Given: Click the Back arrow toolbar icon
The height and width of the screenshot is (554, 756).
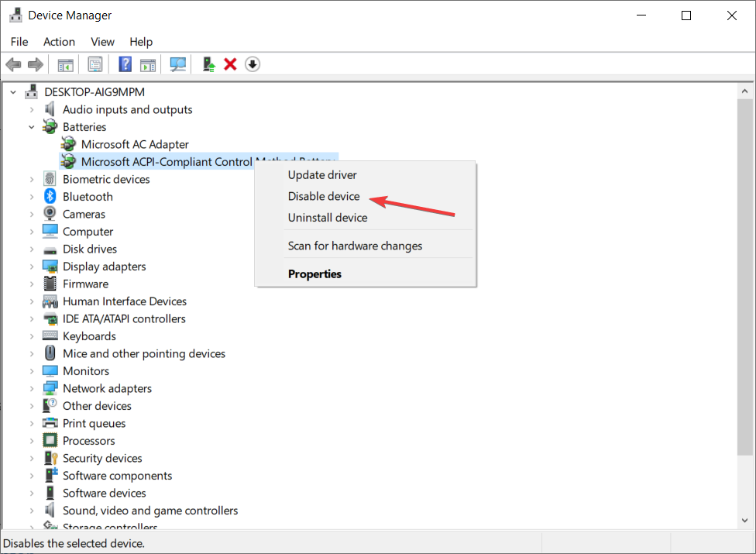Looking at the screenshot, I should pos(13,64).
